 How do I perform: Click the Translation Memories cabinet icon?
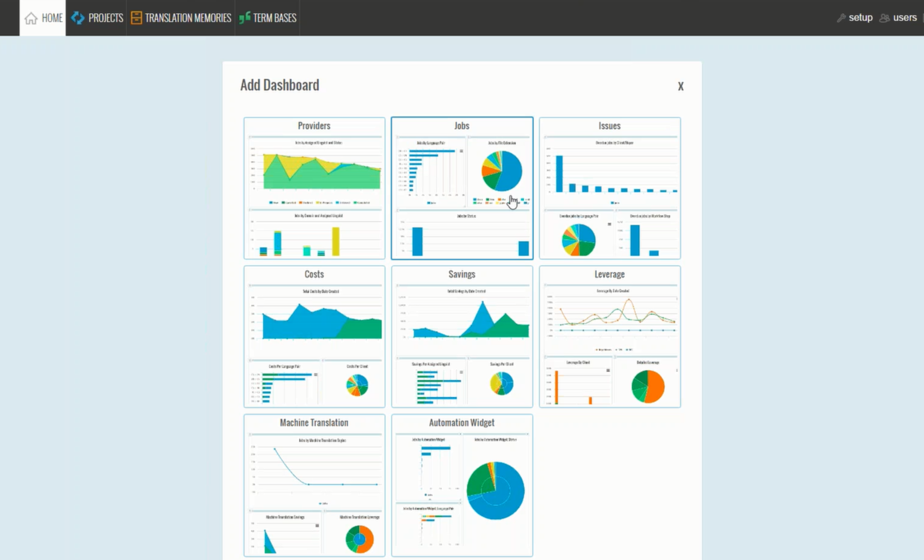coord(136,18)
